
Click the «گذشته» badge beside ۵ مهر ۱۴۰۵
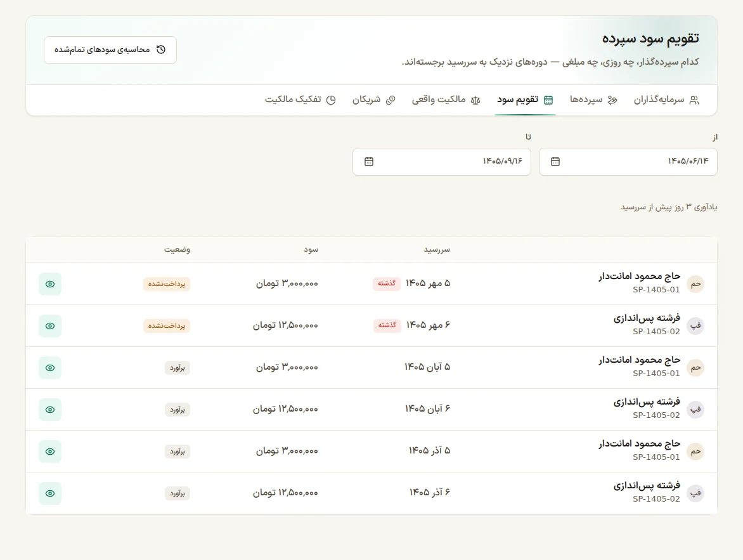click(x=387, y=283)
